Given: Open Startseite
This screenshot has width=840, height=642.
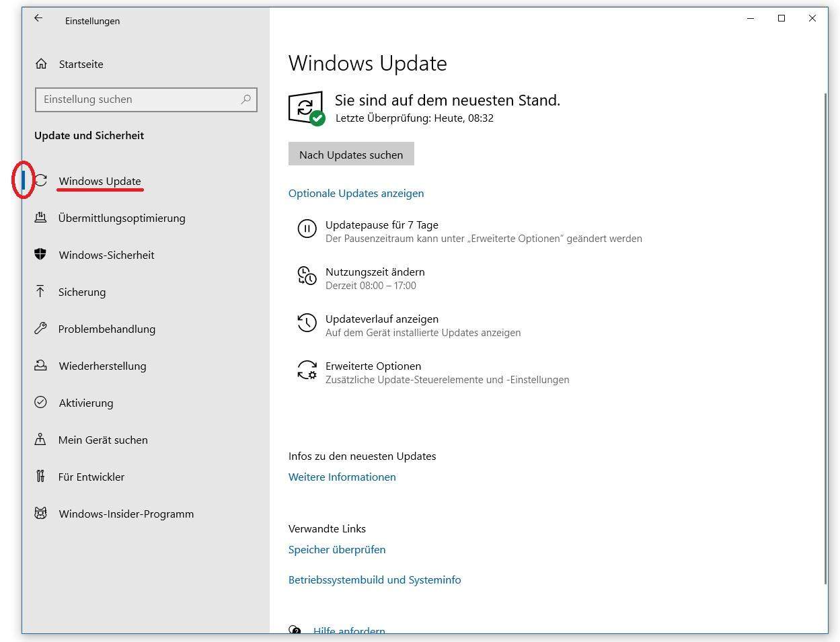Looking at the screenshot, I should pyautogui.click(x=81, y=64).
